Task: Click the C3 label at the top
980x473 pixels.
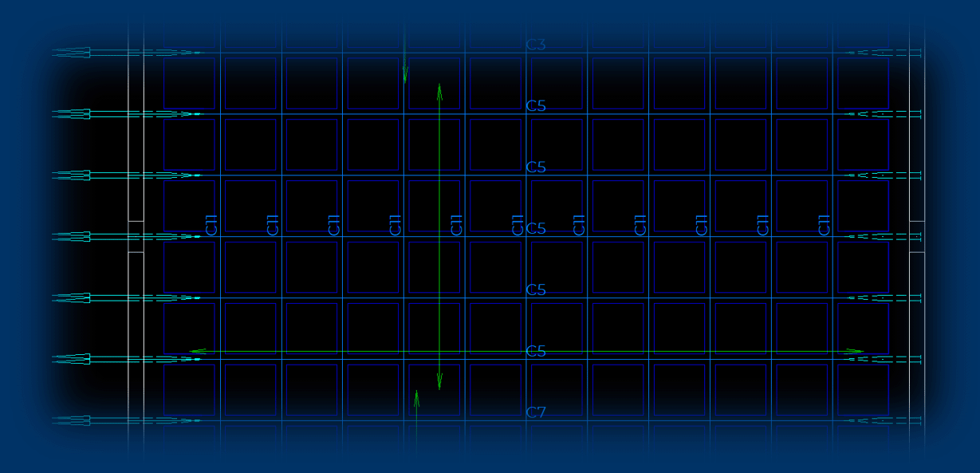Action: (536, 45)
